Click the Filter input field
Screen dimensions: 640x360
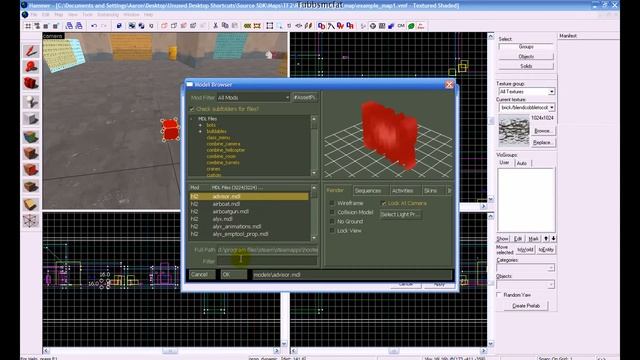[x=267, y=260]
